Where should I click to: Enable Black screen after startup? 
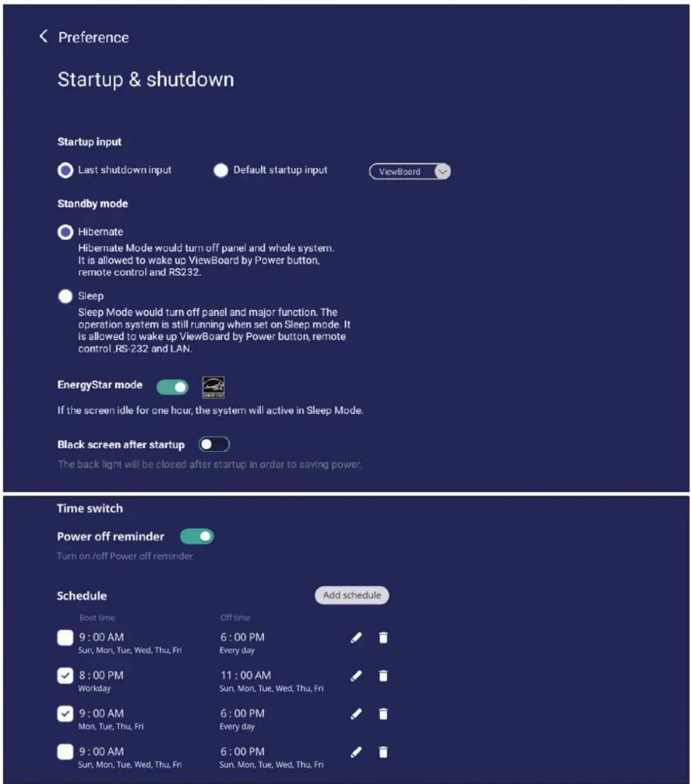214,444
